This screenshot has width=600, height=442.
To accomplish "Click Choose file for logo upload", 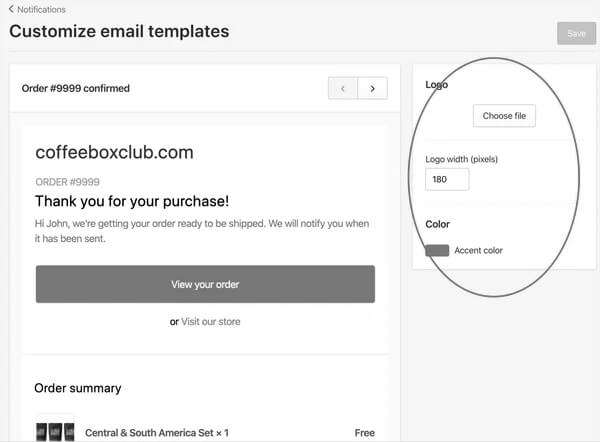I will pyautogui.click(x=504, y=116).
